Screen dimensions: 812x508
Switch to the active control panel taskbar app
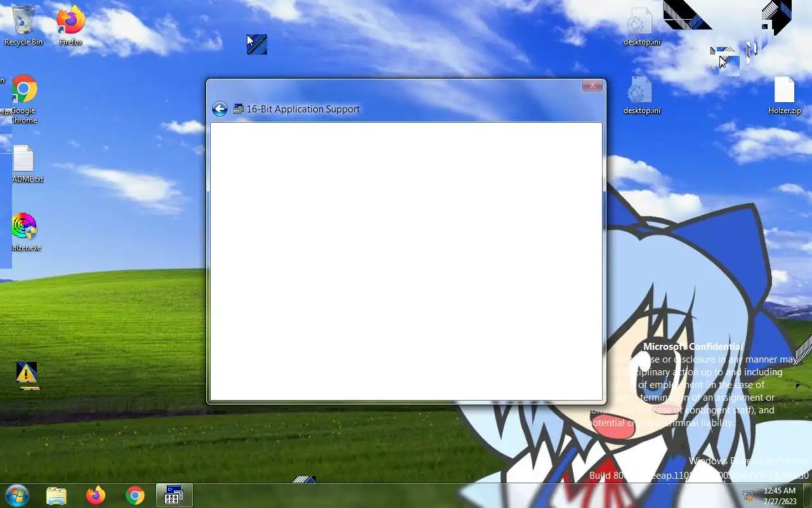pyautogui.click(x=174, y=495)
